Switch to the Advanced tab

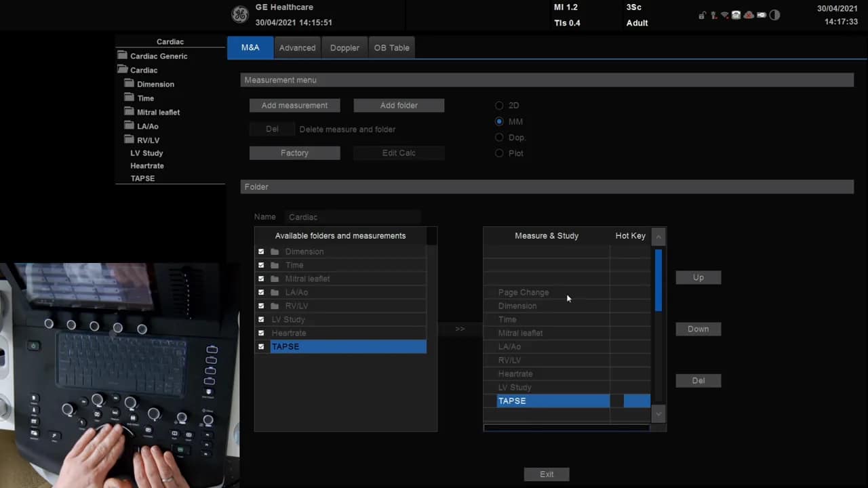[297, 47]
